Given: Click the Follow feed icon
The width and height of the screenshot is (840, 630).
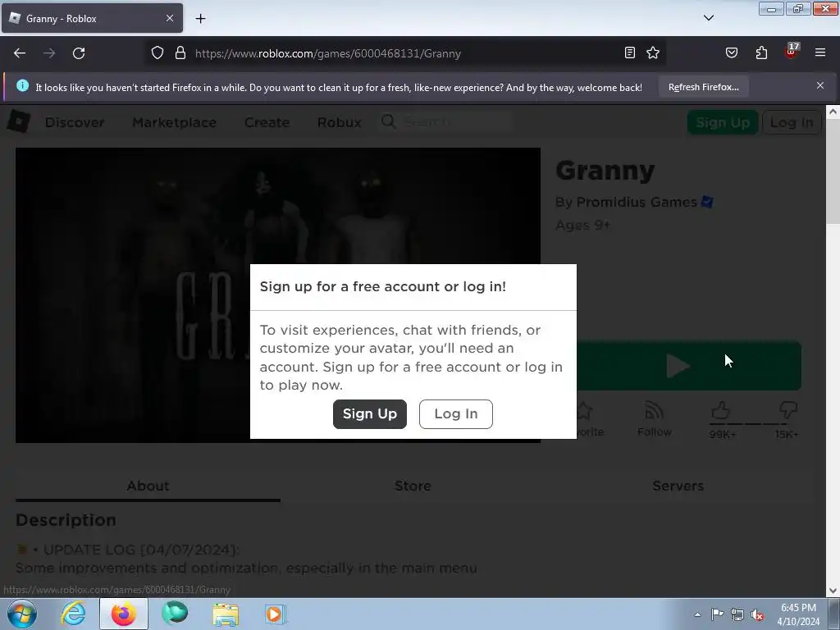Looking at the screenshot, I should pyautogui.click(x=654, y=411).
